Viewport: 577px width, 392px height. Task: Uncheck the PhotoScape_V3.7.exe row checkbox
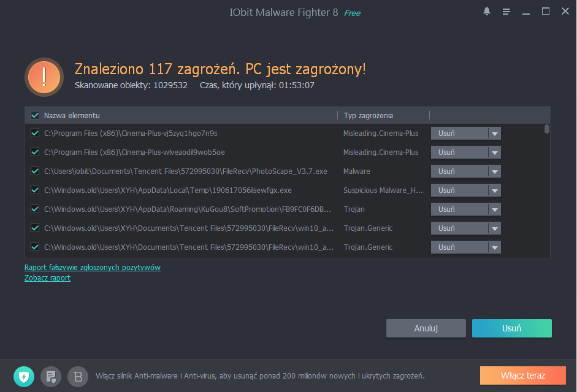pyautogui.click(x=35, y=171)
